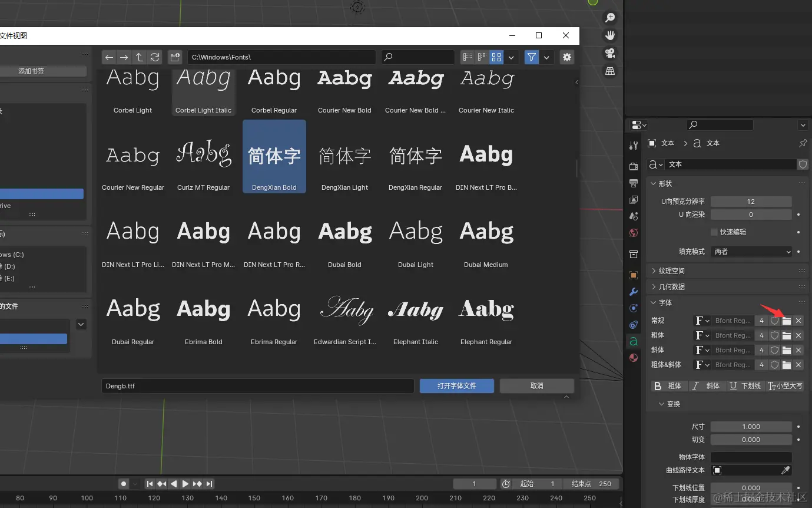Toggle pin icon in properties editor

click(803, 143)
